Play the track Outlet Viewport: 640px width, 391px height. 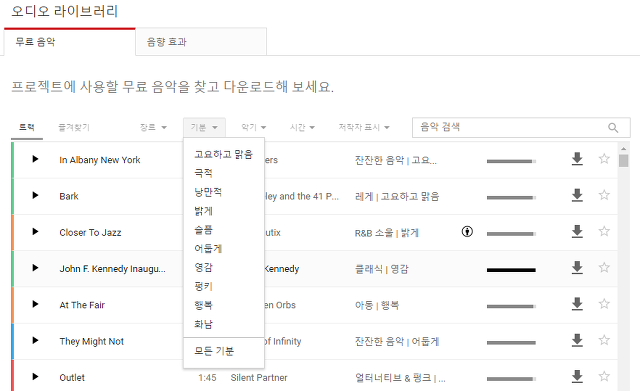point(35,377)
